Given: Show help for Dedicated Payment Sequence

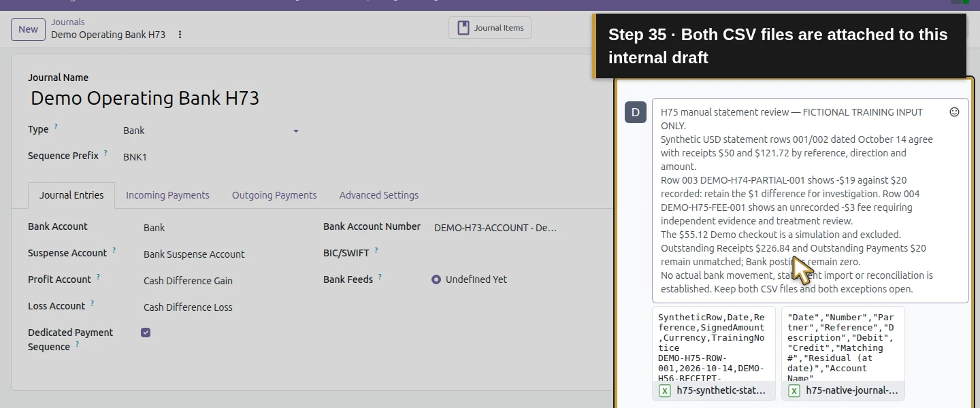Looking at the screenshot, I should click(x=77, y=344).
